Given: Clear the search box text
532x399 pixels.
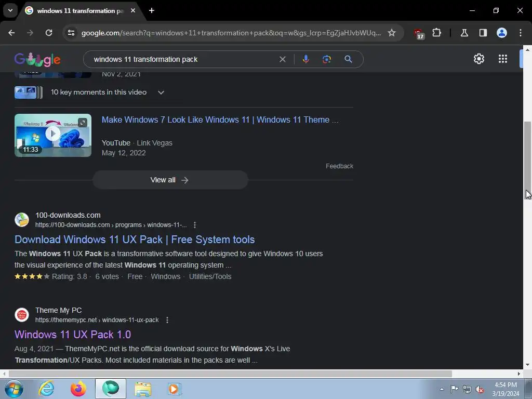Looking at the screenshot, I should click(x=282, y=59).
